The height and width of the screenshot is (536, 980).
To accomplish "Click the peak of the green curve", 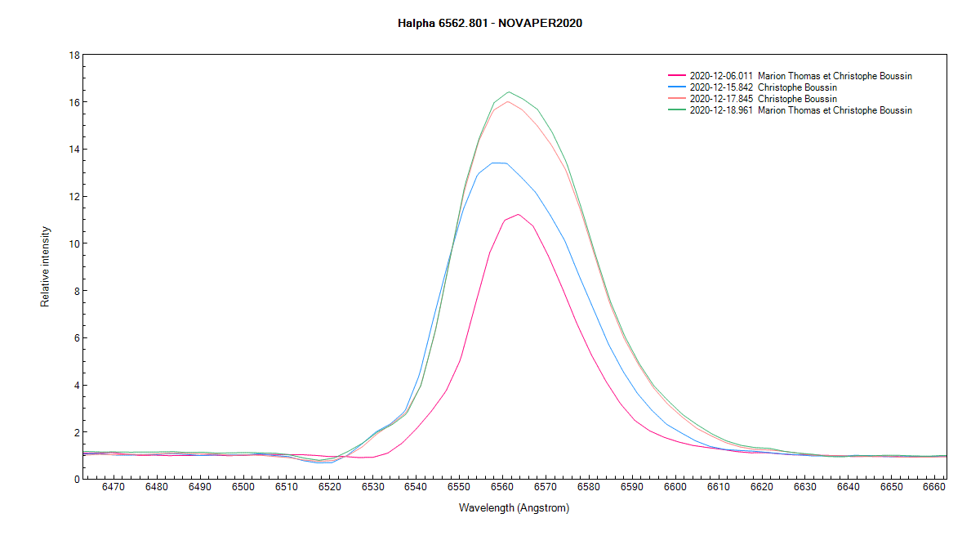I will pos(509,92).
